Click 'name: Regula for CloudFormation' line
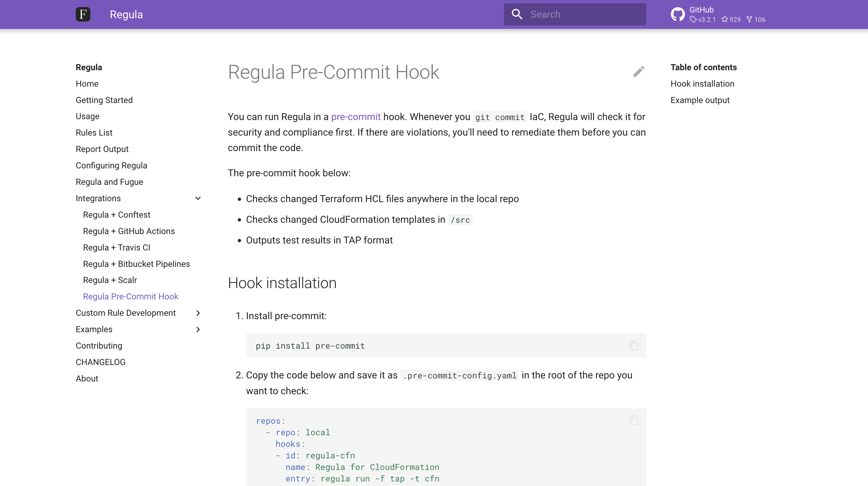The width and height of the screenshot is (868, 486). tap(363, 467)
